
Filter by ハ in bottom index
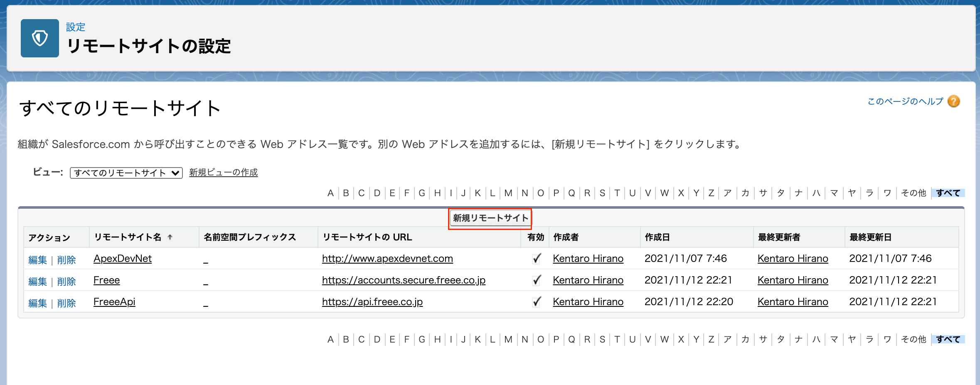[x=816, y=339]
